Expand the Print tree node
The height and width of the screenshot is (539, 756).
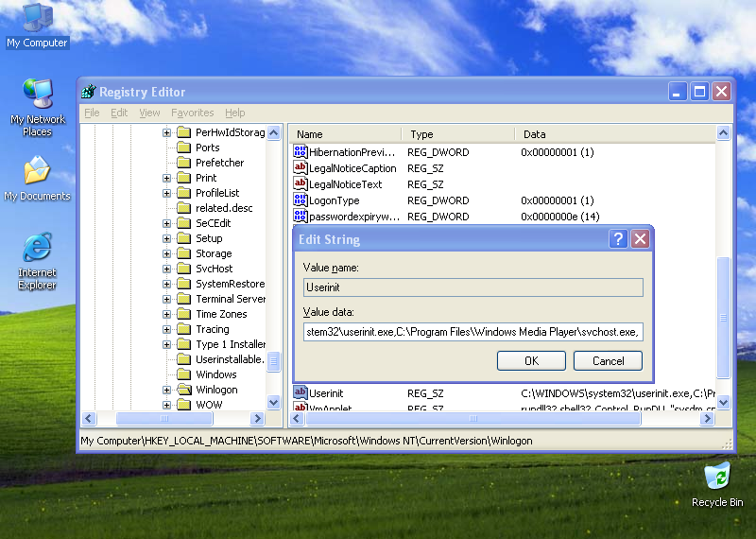[x=166, y=178]
